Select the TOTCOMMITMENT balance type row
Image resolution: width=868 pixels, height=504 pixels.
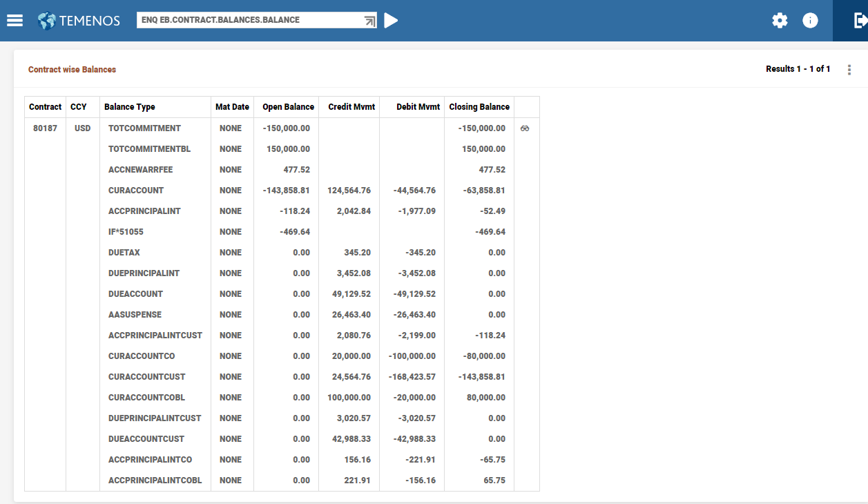(x=144, y=128)
